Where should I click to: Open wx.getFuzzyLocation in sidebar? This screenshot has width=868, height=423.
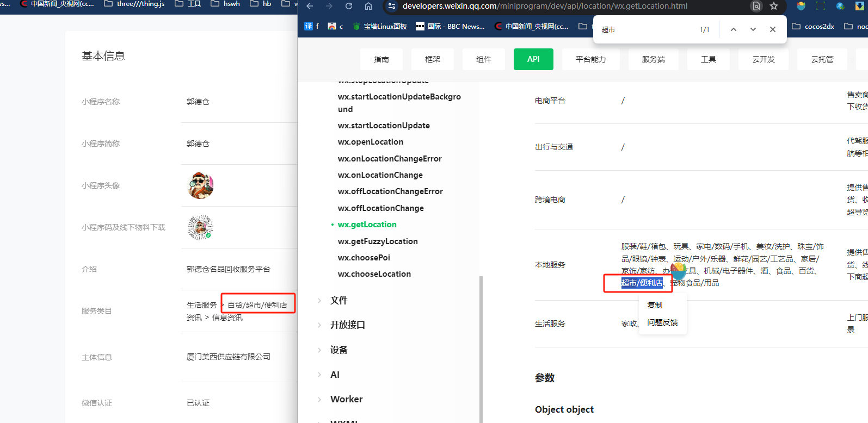pos(378,241)
